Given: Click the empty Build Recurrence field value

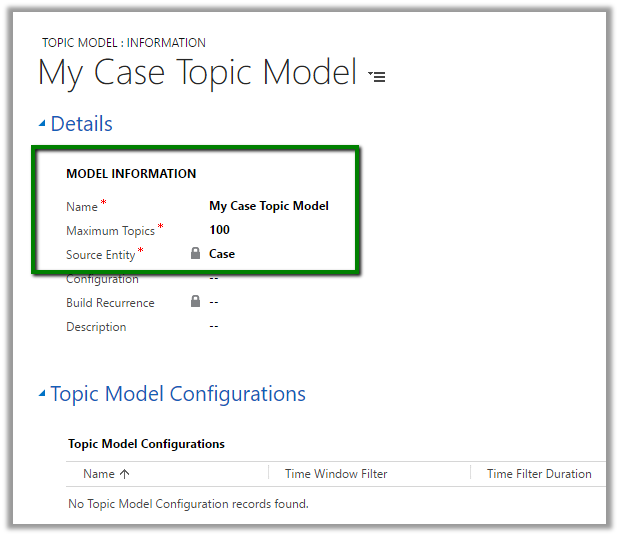Looking at the screenshot, I should pos(214,302).
